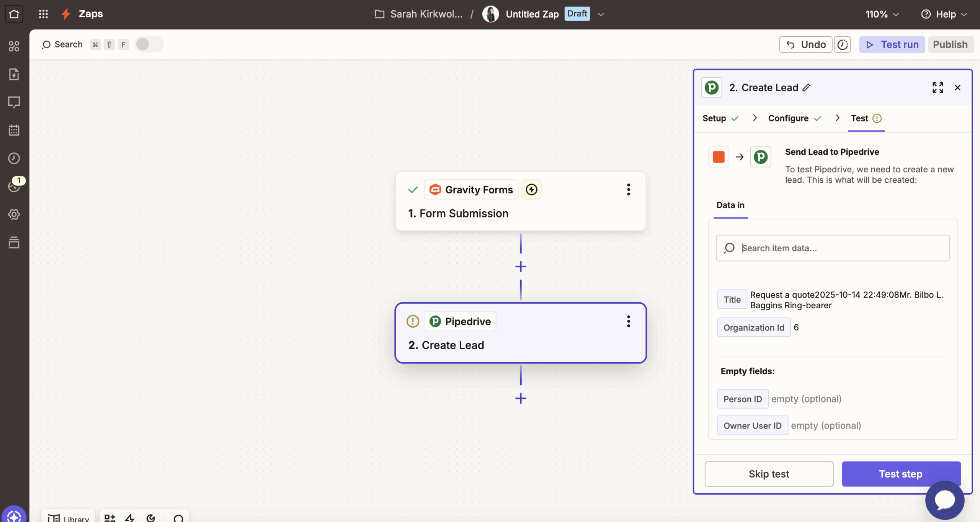Open the calendar icon in left sidebar

pyautogui.click(x=14, y=130)
